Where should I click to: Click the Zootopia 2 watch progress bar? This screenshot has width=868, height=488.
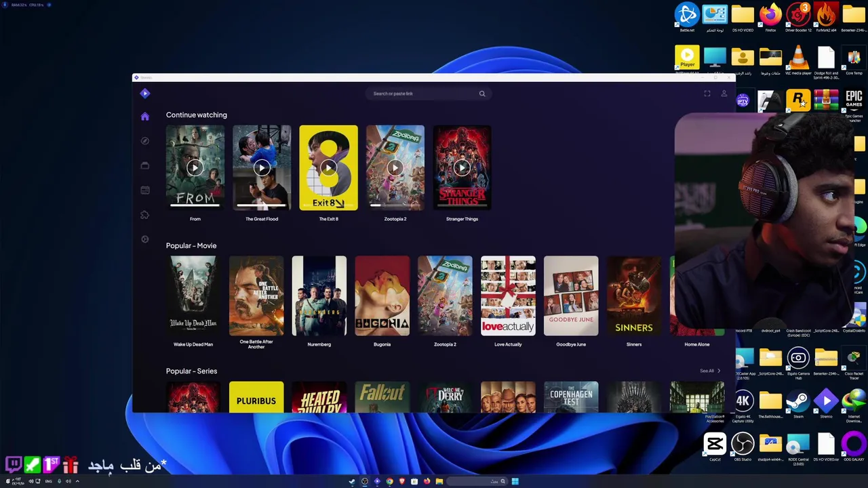(395, 204)
